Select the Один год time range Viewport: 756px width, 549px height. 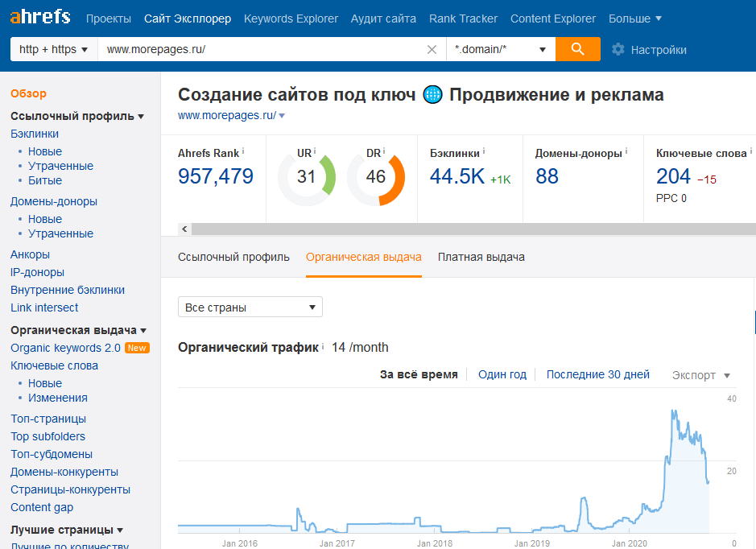coord(502,374)
